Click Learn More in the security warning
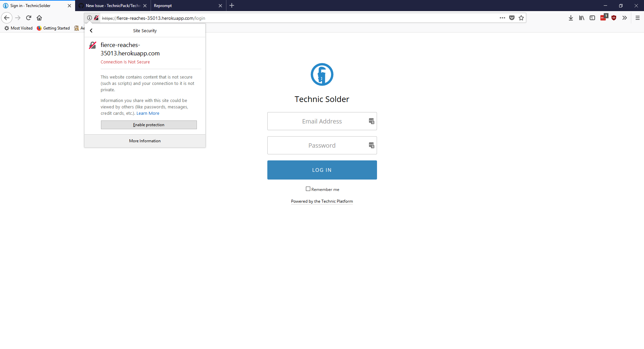 (148, 113)
